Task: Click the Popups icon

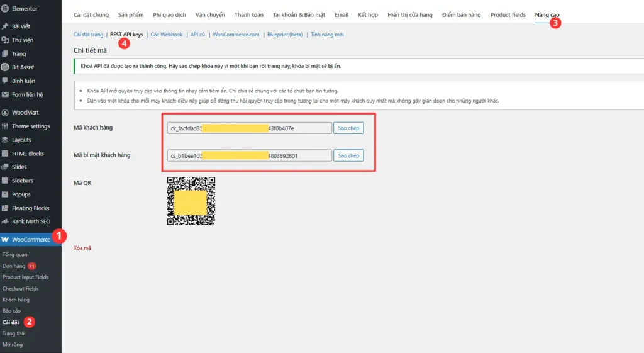Action: (x=5, y=194)
